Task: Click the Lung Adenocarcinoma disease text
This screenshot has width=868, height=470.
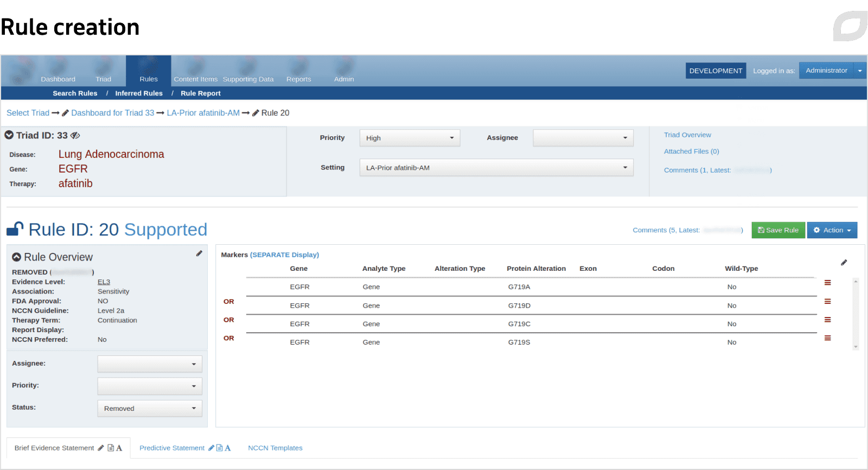Action: 111,154
